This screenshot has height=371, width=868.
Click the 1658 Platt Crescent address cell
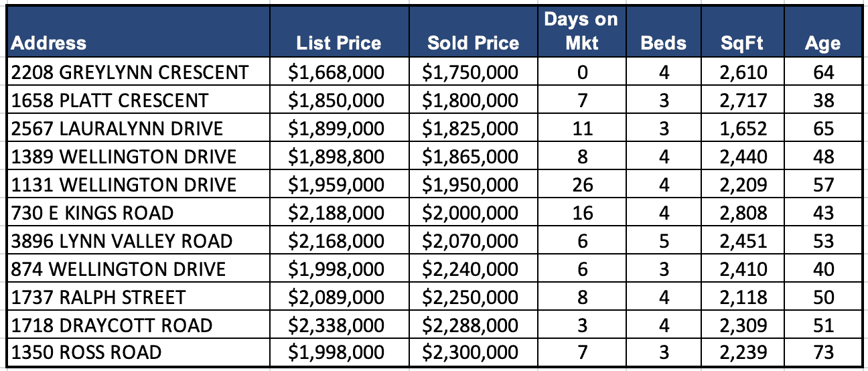pos(110,100)
